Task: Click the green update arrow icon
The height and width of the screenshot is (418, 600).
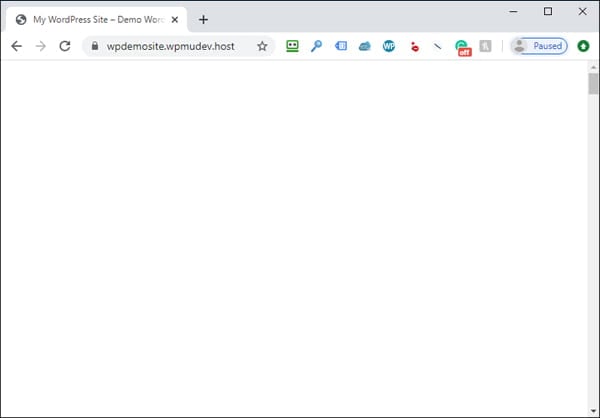Action: [583, 46]
